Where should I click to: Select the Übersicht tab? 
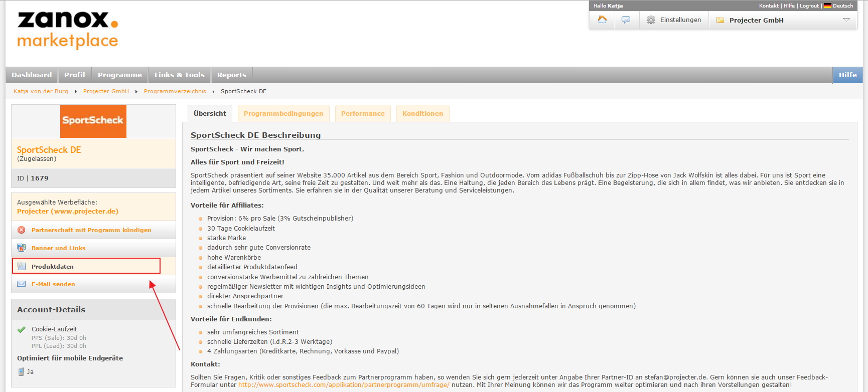coord(210,113)
